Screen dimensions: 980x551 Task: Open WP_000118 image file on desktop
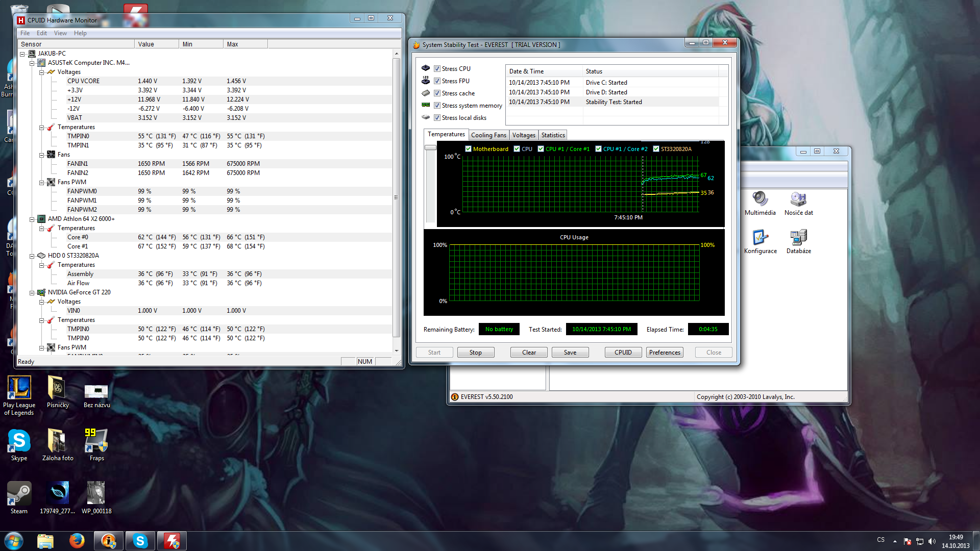(96, 498)
